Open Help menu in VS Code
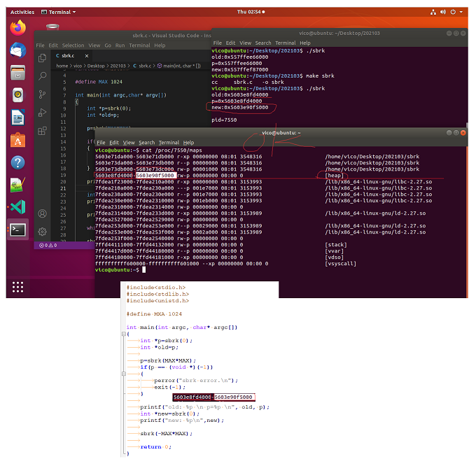 pyautogui.click(x=160, y=45)
